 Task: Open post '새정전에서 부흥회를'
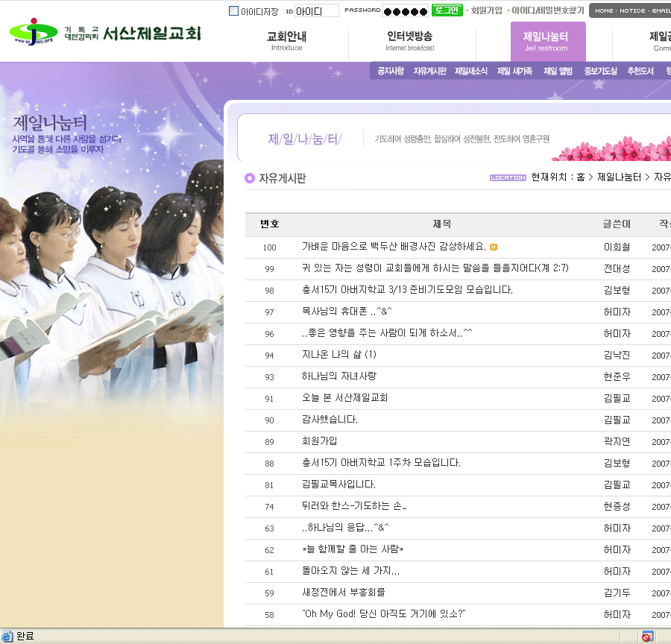point(344,593)
